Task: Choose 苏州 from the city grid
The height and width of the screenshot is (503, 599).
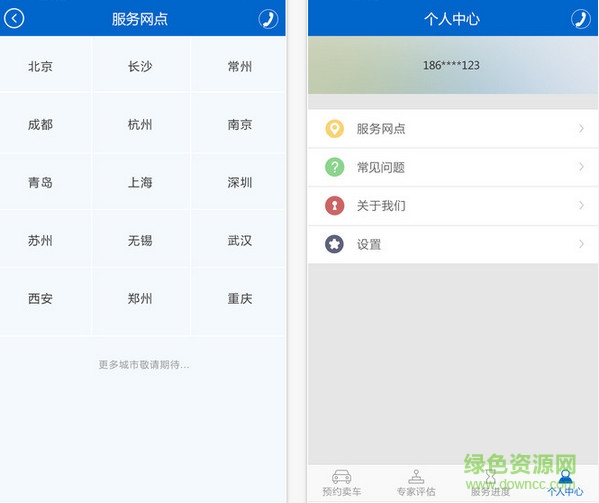Action: (x=40, y=241)
